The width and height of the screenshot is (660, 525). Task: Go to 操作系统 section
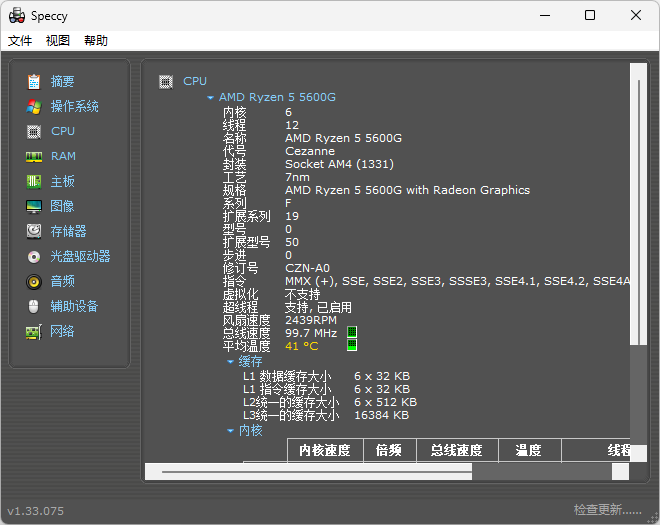(x=75, y=106)
